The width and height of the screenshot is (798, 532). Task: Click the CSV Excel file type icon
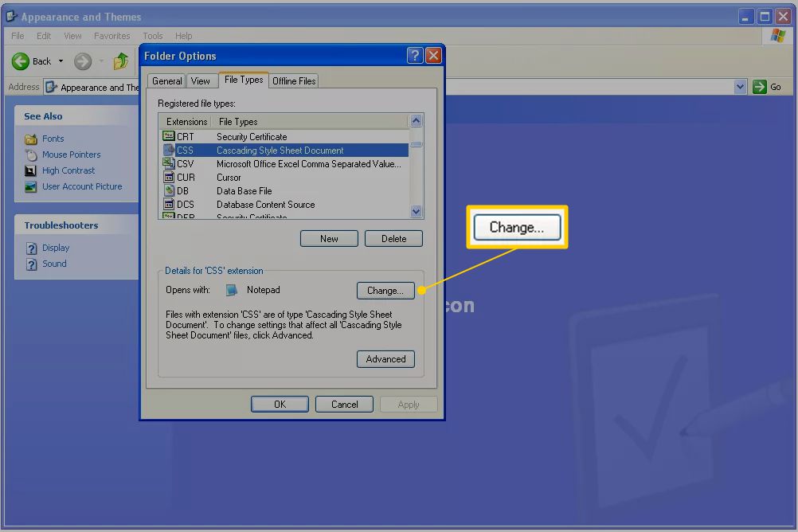[169, 163]
